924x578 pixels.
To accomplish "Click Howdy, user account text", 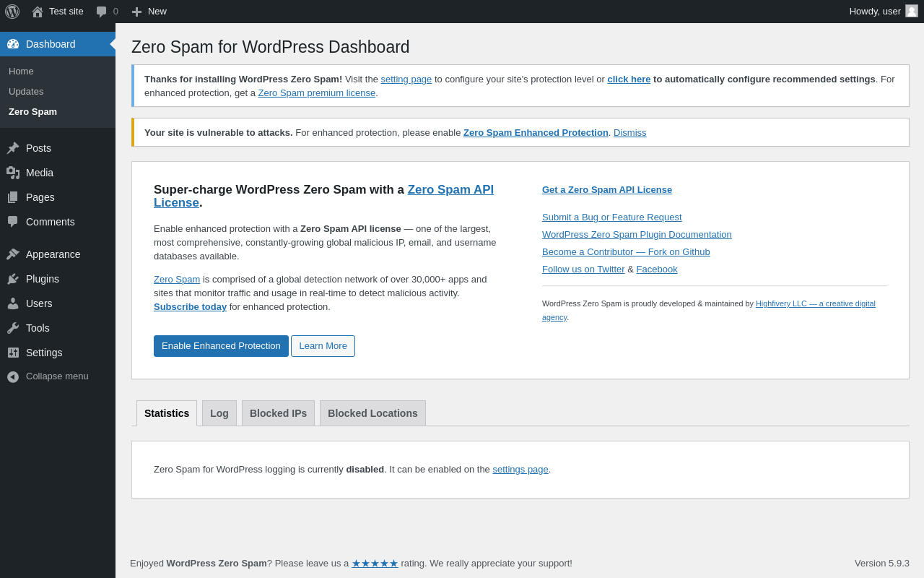I will coord(875,11).
